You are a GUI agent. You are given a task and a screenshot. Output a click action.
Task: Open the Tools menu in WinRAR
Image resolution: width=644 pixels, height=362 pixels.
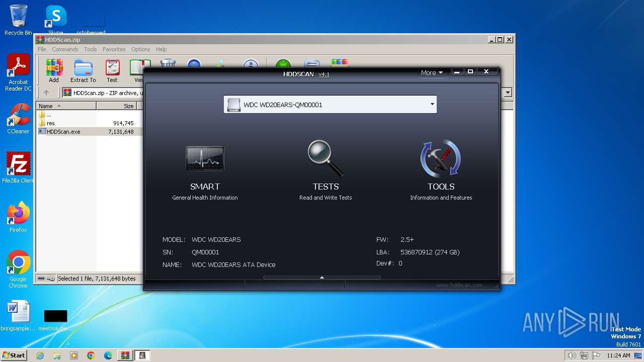(91, 49)
